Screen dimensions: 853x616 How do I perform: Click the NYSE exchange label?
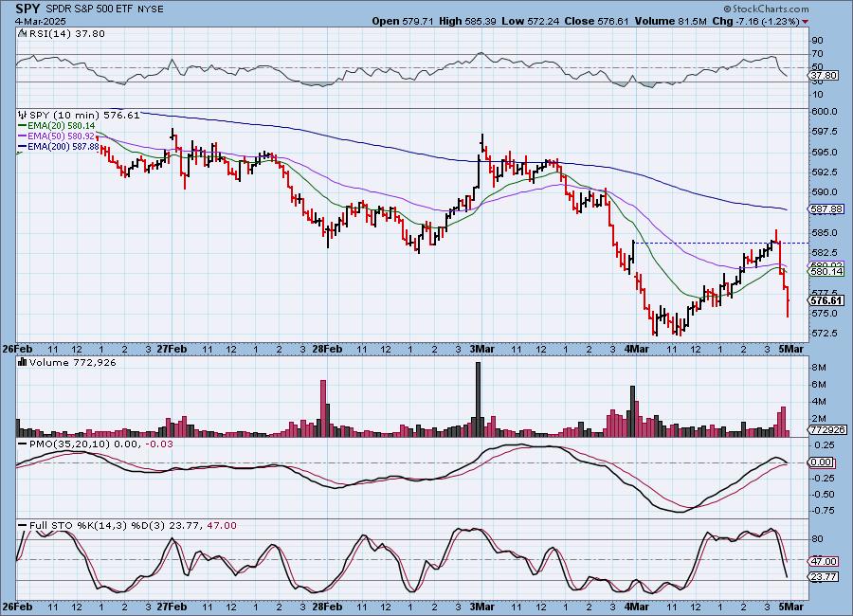coord(151,9)
